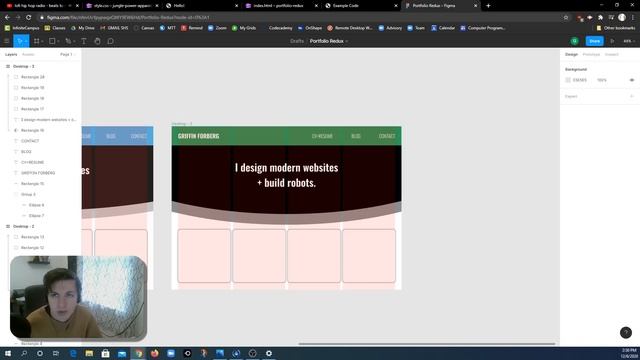The height and width of the screenshot is (360, 640).
Task: Select the Text tool
Action: pyautogui.click(x=84, y=41)
